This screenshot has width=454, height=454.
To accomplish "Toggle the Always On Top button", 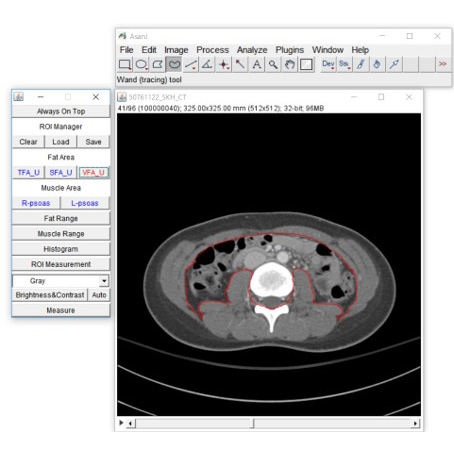I will 61,111.
